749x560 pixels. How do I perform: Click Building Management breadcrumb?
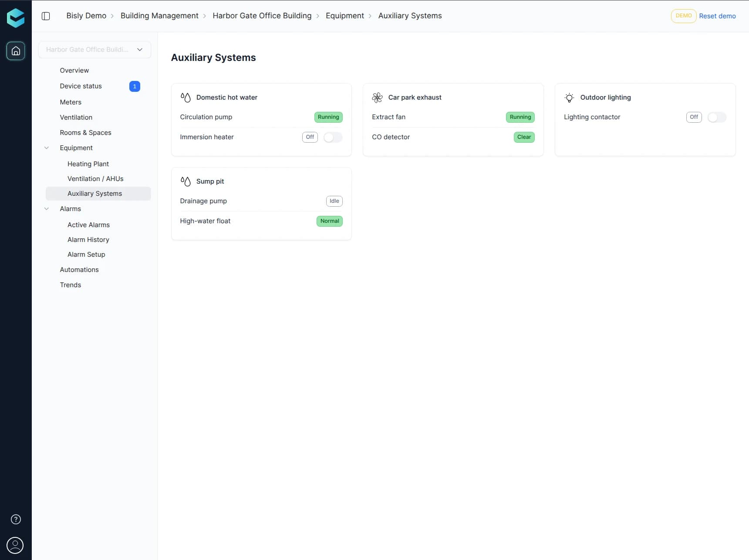tap(159, 16)
